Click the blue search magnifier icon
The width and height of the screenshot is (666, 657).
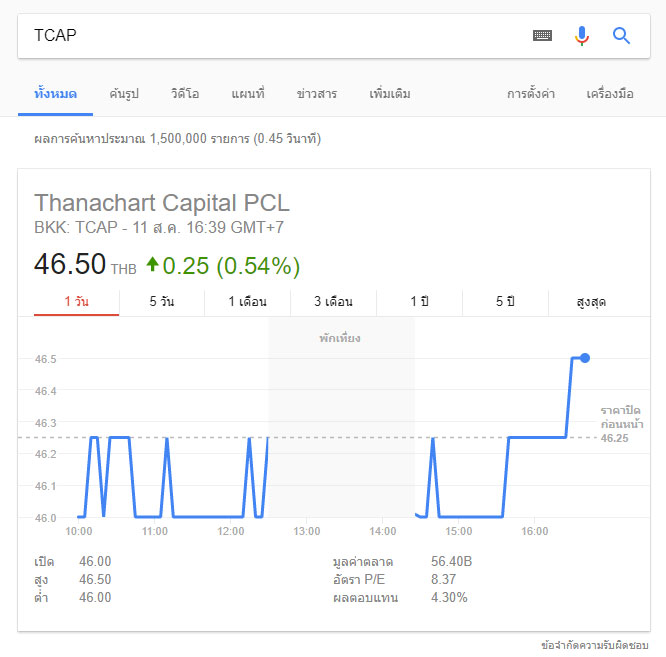(621, 36)
